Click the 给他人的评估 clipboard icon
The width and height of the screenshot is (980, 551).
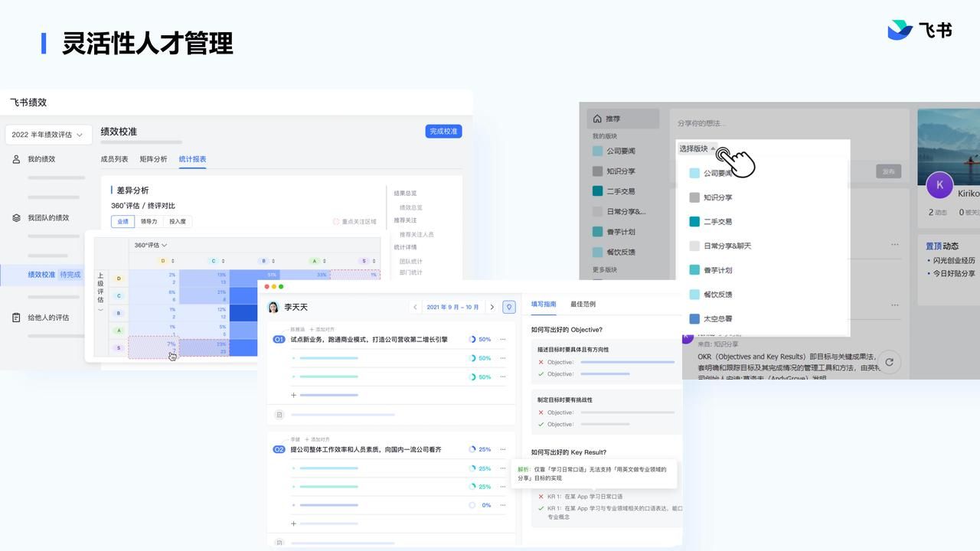pyautogui.click(x=16, y=318)
